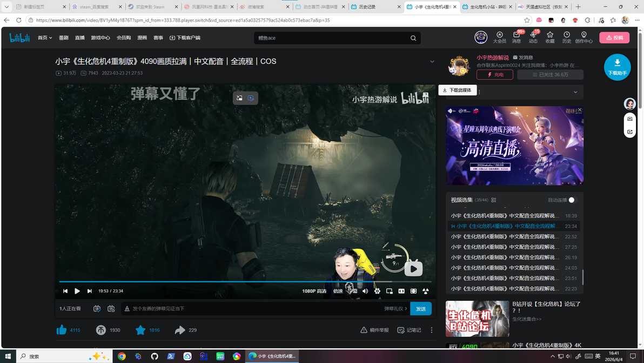Image resolution: width=644 pixels, height=363 pixels.
Task: Toggle the 自动连播 autoplay switch
Action: 573,200
